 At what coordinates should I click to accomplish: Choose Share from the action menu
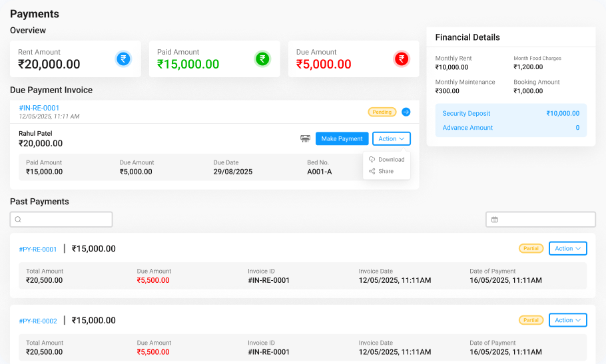(x=386, y=172)
